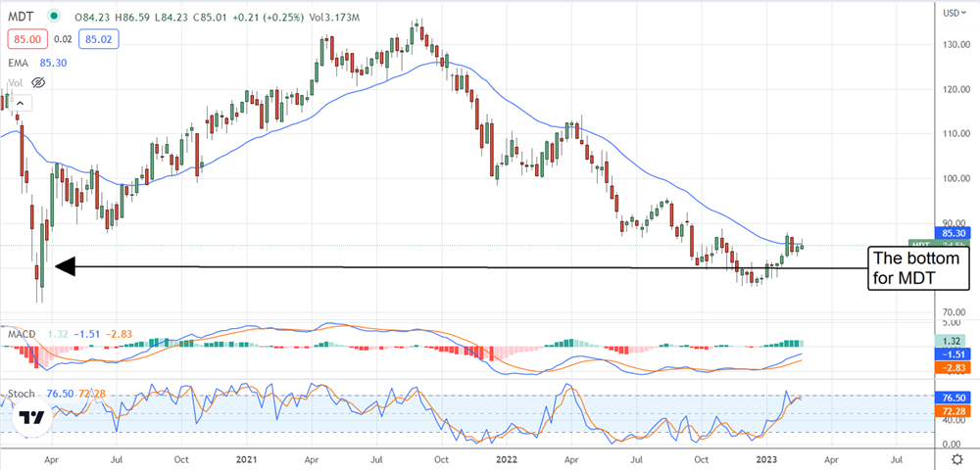The height and width of the screenshot is (470, 980).
Task: Click the 2022 label on time axis
Action: tap(505, 458)
